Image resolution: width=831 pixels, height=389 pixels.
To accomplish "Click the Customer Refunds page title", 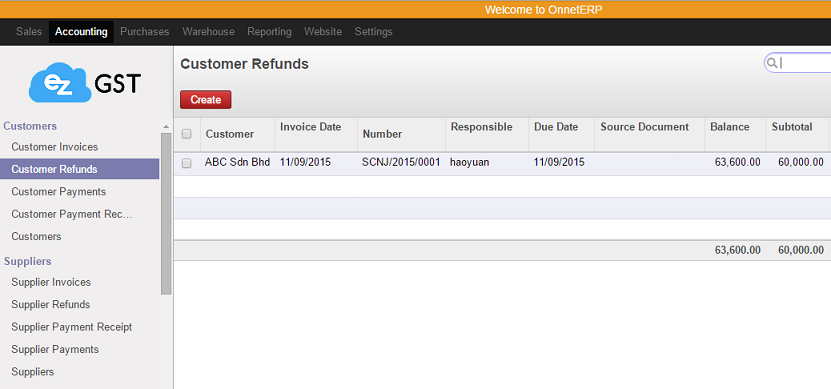I will (x=244, y=64).
